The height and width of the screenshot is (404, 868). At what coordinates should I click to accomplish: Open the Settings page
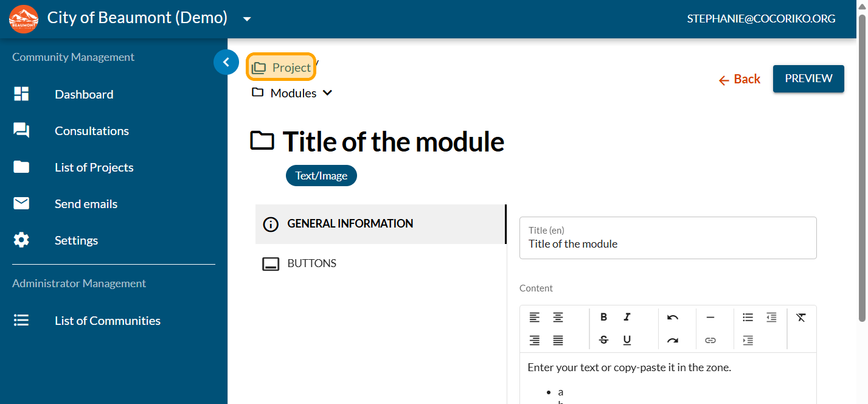(76, 240)
